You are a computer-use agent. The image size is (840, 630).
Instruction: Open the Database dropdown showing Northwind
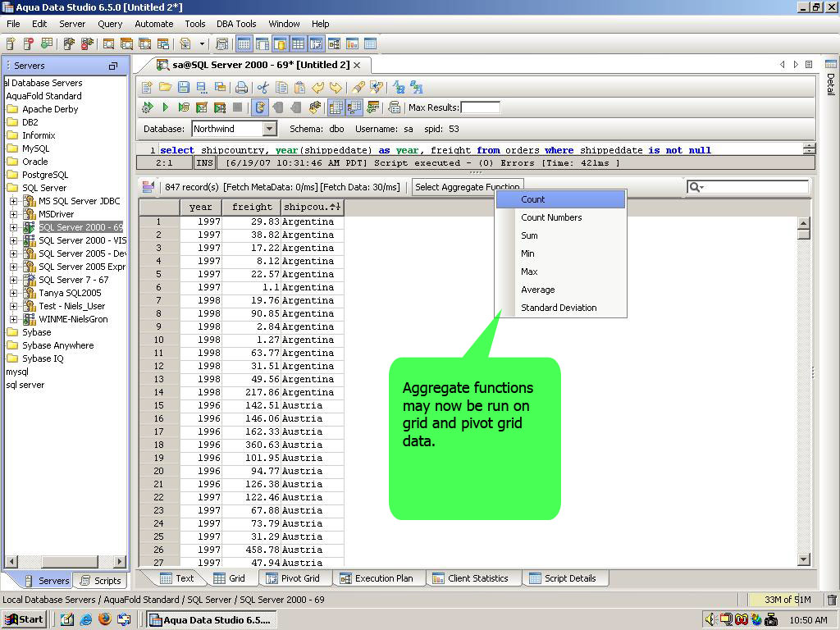270,129
